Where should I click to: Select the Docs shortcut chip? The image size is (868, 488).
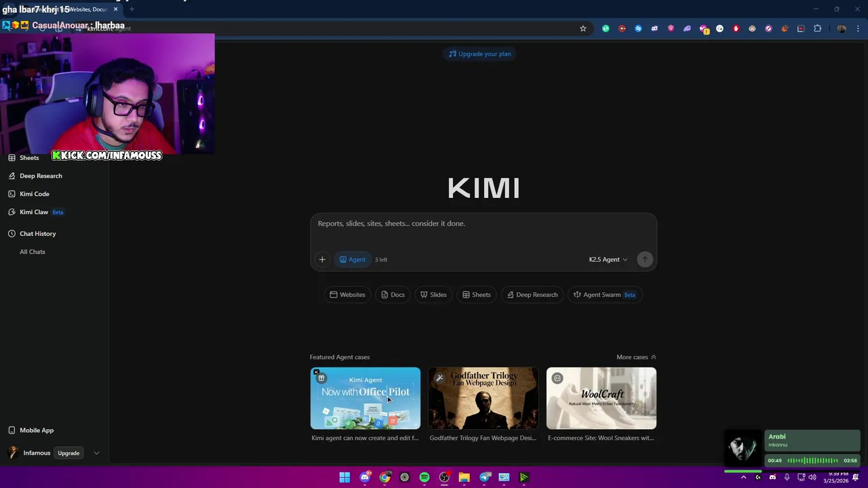point(393,295)
